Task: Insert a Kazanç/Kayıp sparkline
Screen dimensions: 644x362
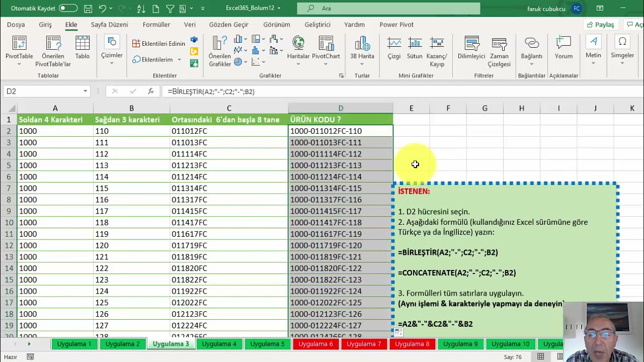Action: tap(437, 51)
